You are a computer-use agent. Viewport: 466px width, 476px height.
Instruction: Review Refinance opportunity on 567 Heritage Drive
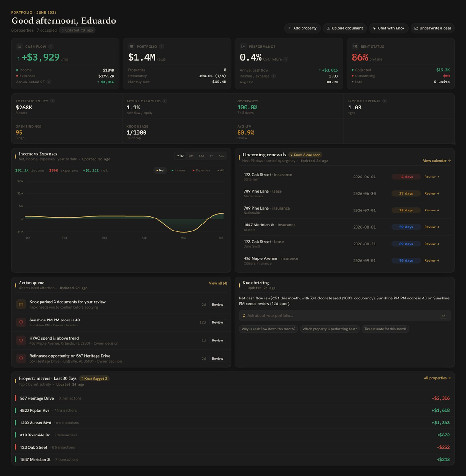point(218,359)
